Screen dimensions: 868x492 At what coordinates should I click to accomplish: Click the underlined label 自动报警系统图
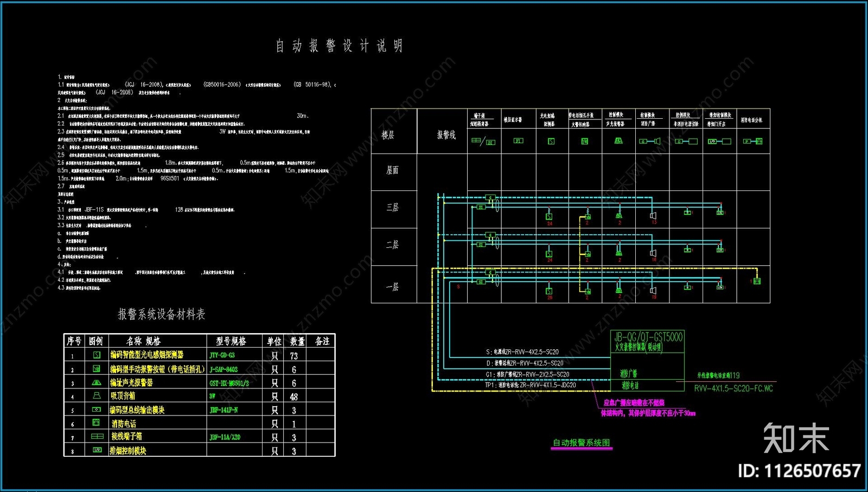pyautogui.click(x=581, y=443)
